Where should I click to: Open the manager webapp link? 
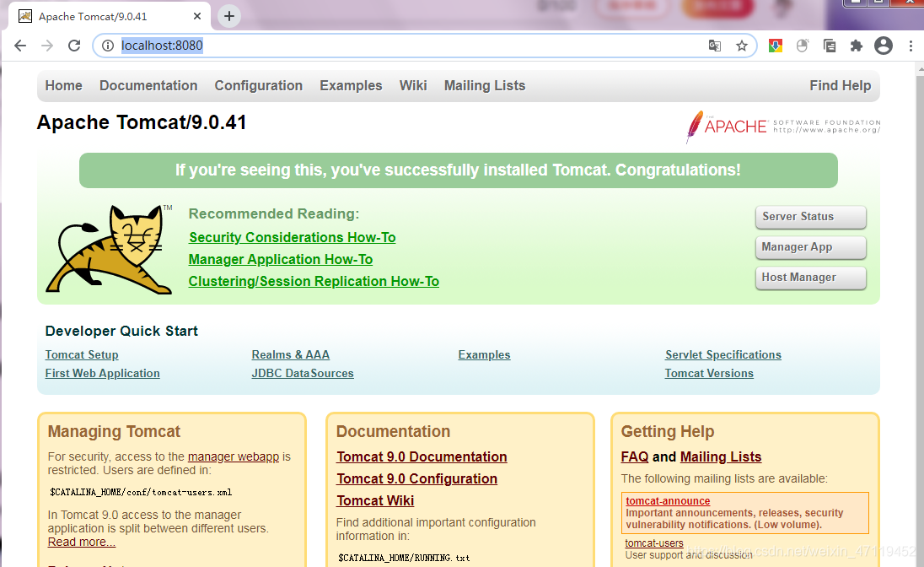tap(234, 456)
